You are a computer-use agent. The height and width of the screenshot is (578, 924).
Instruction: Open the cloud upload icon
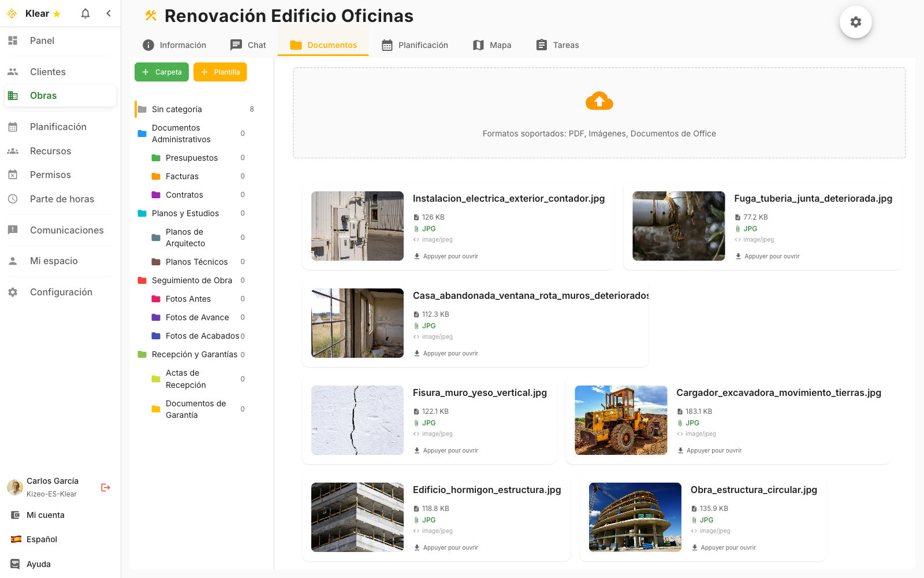(599, 101)
